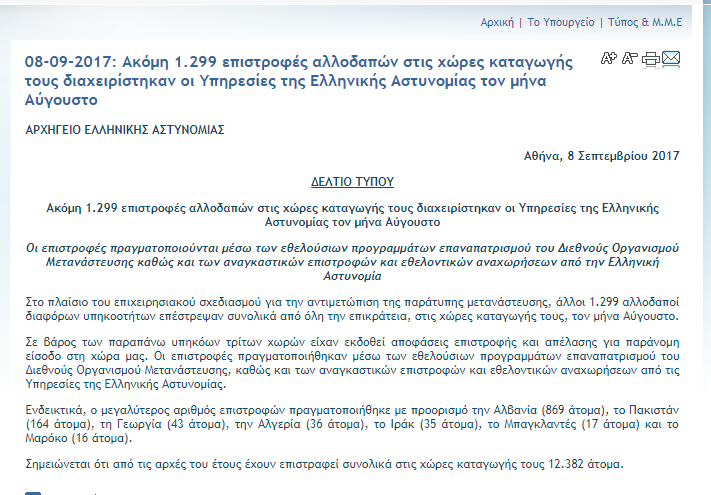Increase text size with A+ icon
Viewport: 711px width, 495px height.
[609, 58]
